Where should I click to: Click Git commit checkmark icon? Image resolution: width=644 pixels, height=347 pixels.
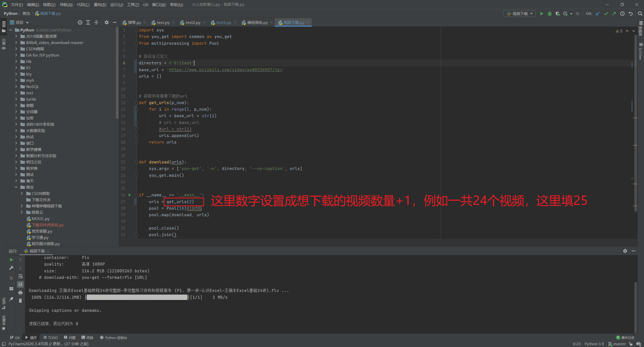coord(606,14)
